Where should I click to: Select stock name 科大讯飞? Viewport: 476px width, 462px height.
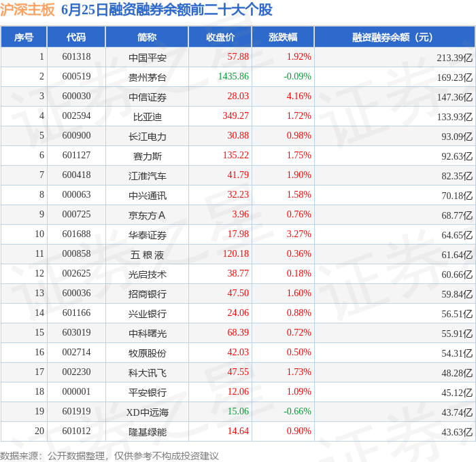click(148, 373)
